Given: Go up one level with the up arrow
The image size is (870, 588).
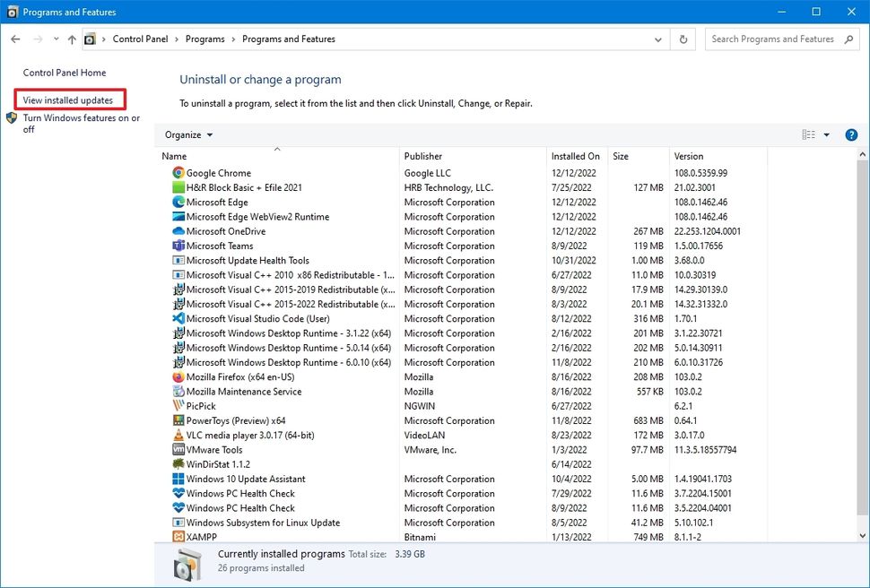Looking at the screenshot, I should [x=72, y=39].
